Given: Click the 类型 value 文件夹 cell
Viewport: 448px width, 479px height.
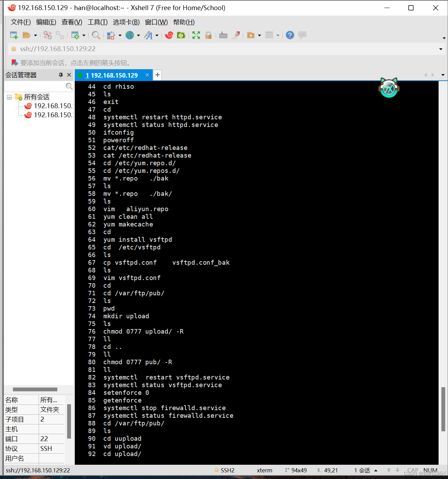Looking at the screenshot, I should (52, 410).
